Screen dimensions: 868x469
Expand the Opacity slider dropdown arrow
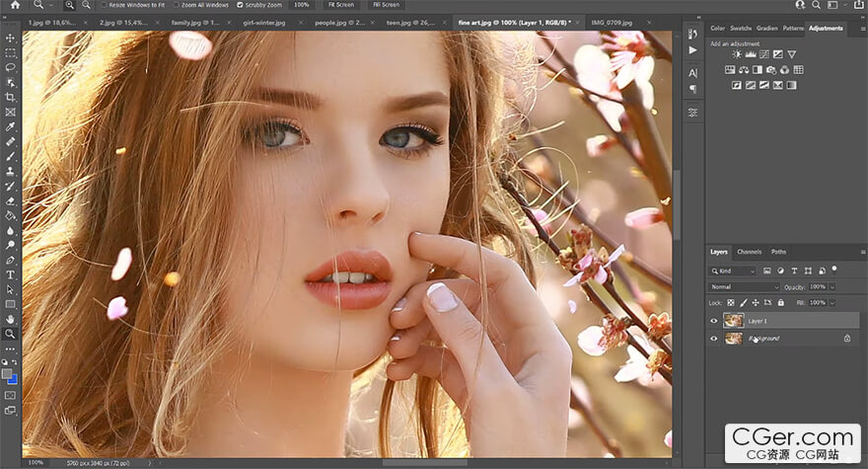click(832, 287)
